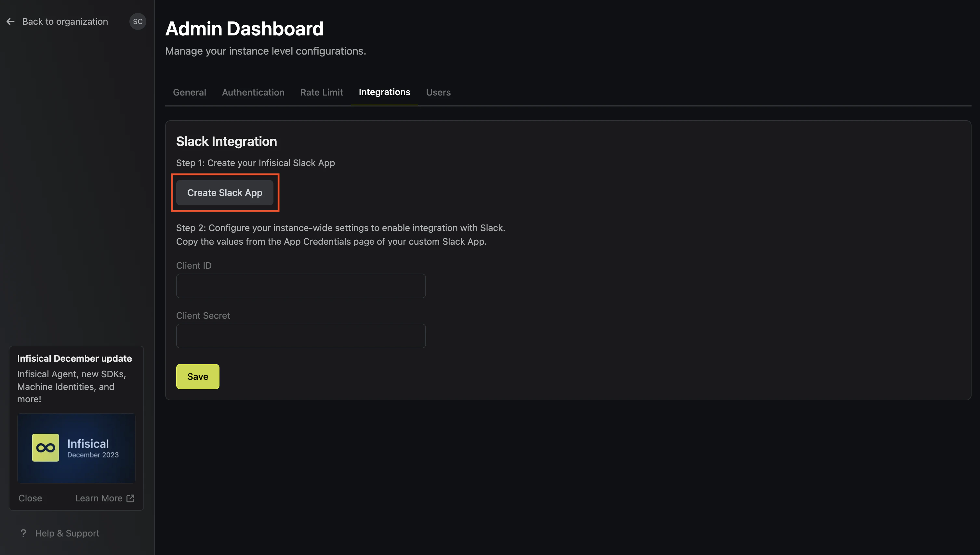Switch to the General tab
The height and width of the screenshot is (555, 980).
pyautogui.click(x=190, y=92)
